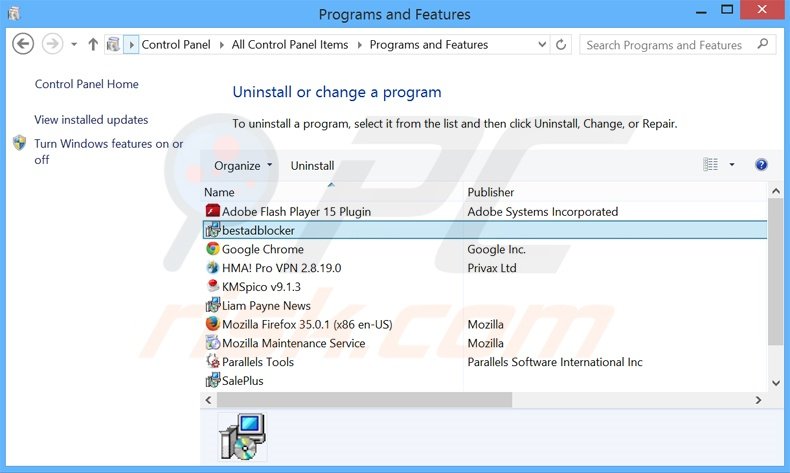Image resolution: width=790 pixels, height=473 pixels.
Task: Select the Google Chrome icon
Action: click(213, 248)
